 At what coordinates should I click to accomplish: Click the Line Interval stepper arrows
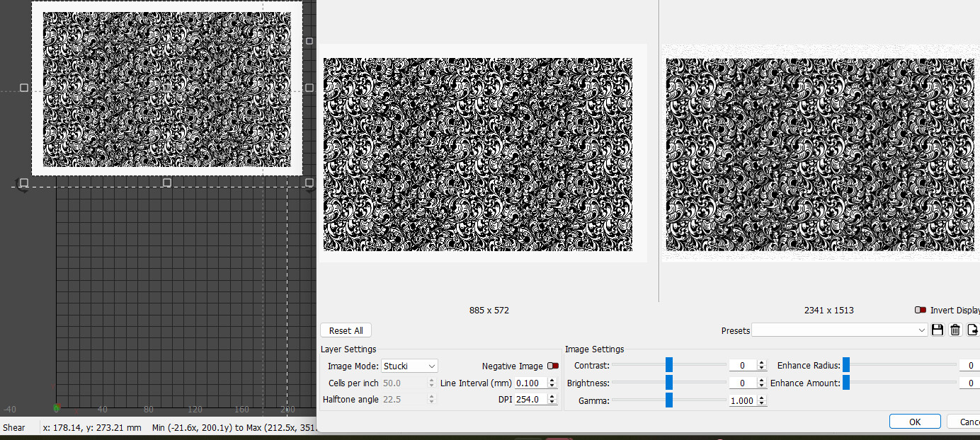coord(553,383)
